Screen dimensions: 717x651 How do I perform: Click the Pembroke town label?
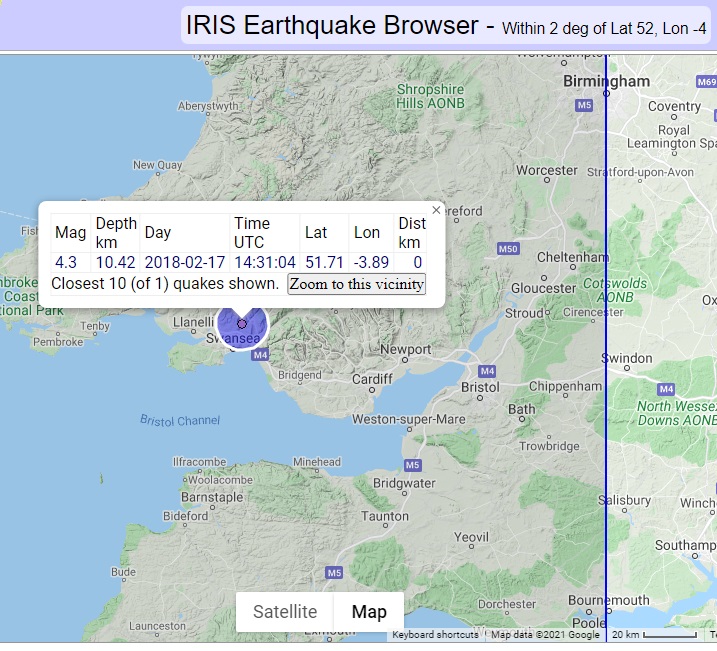[58, 342]
